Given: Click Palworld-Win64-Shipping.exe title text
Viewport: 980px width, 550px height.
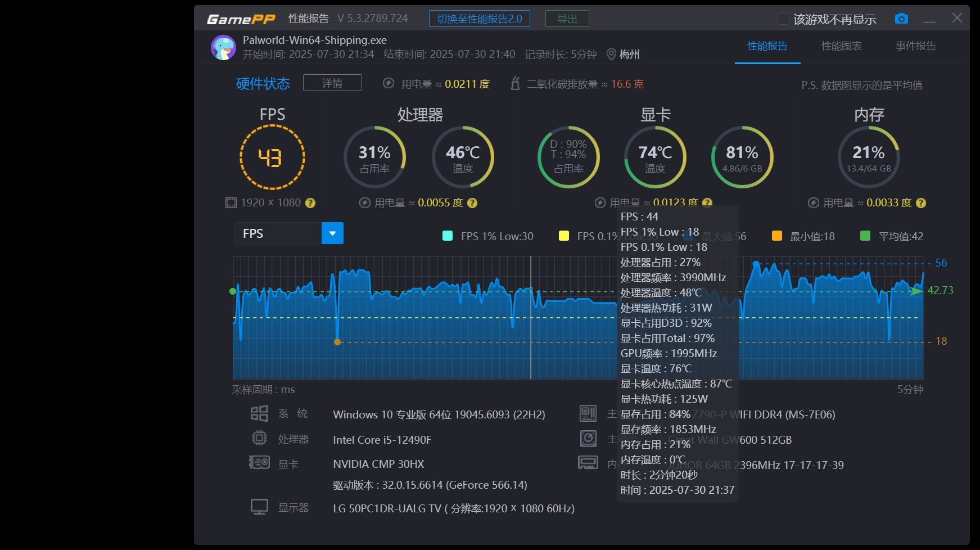Looking at the screenshot, I should point(315,40).
